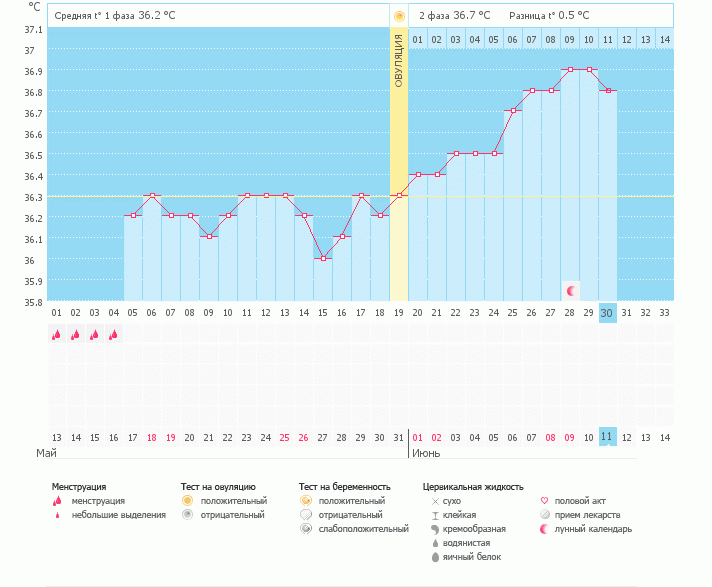Click the lunar calendar moon icon on day 28
712x587 pixels.
[x=571, y=291]
